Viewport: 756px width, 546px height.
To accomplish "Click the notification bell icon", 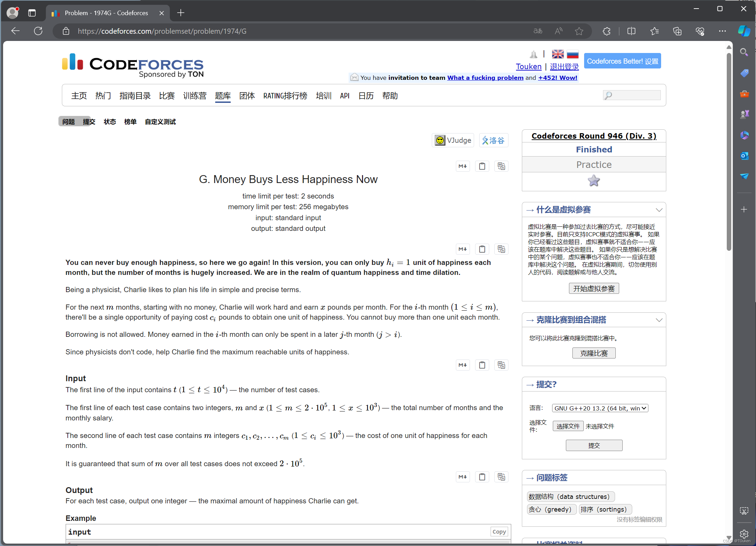I will coord(533,54).
